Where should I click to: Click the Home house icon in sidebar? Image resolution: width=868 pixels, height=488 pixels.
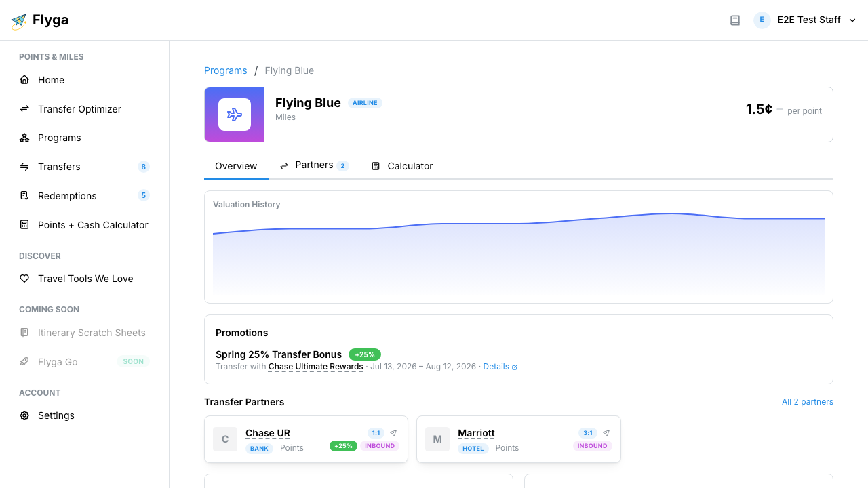24,80
